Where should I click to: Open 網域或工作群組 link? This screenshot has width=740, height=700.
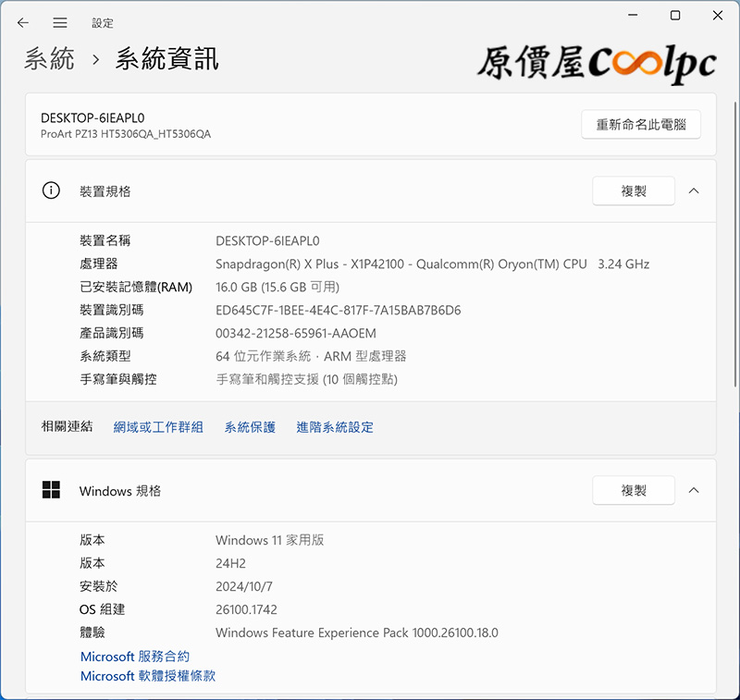pyautogui.click(x=158, y=427)
